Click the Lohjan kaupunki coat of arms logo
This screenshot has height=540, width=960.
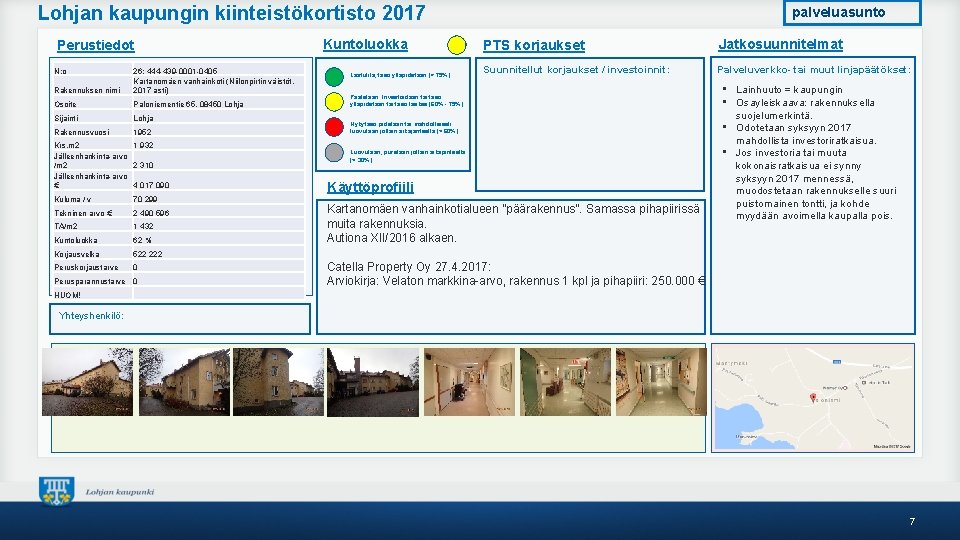(57, 491)
